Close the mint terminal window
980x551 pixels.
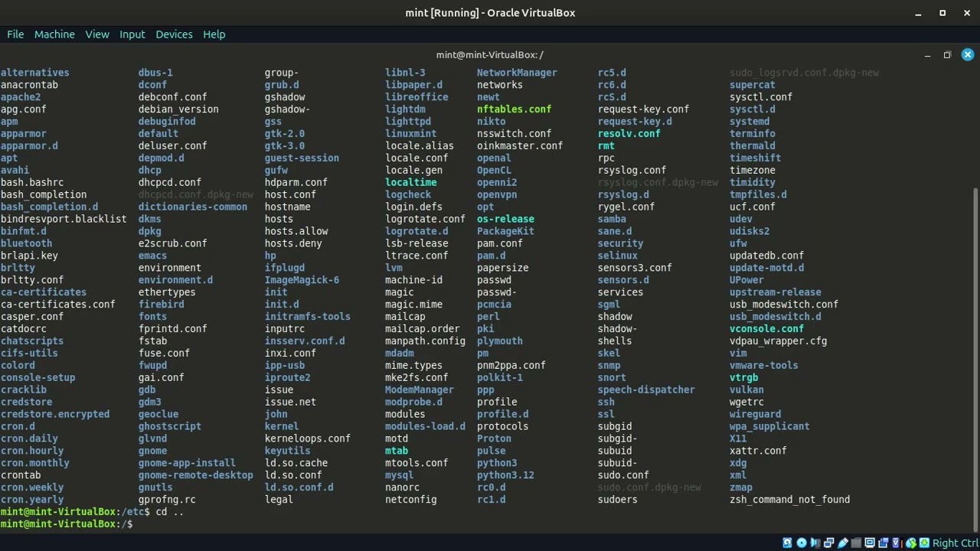967,55
